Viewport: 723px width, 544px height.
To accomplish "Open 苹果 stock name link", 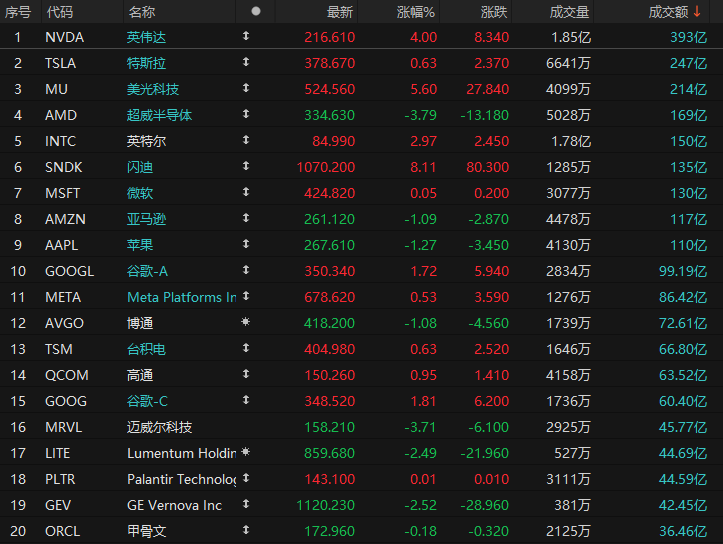I will (140, 245).
